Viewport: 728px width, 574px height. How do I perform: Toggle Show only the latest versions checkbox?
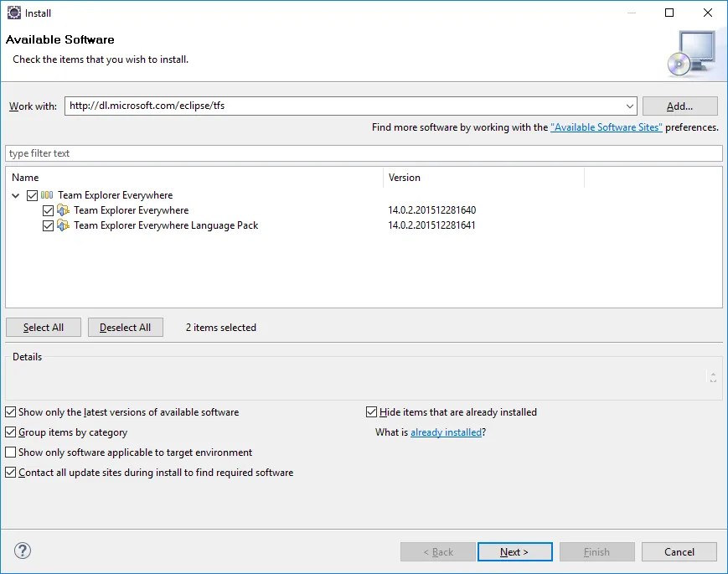tap(10, 412)
